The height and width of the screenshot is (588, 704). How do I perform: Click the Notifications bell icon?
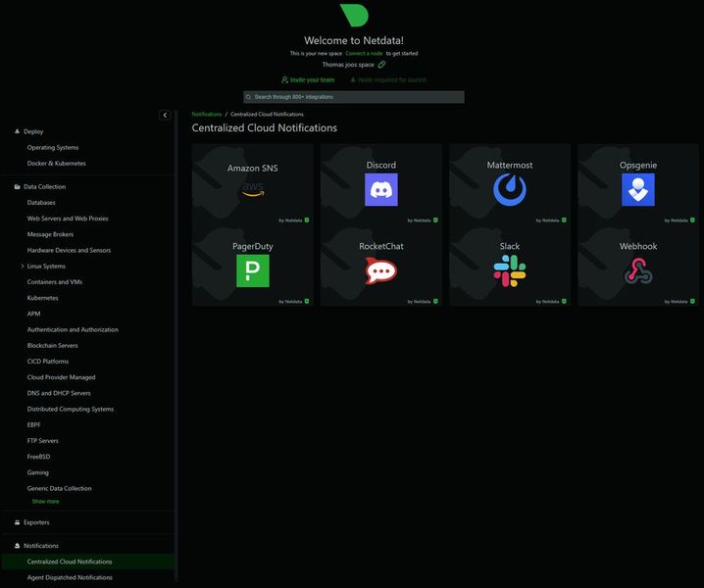(17, 546)
